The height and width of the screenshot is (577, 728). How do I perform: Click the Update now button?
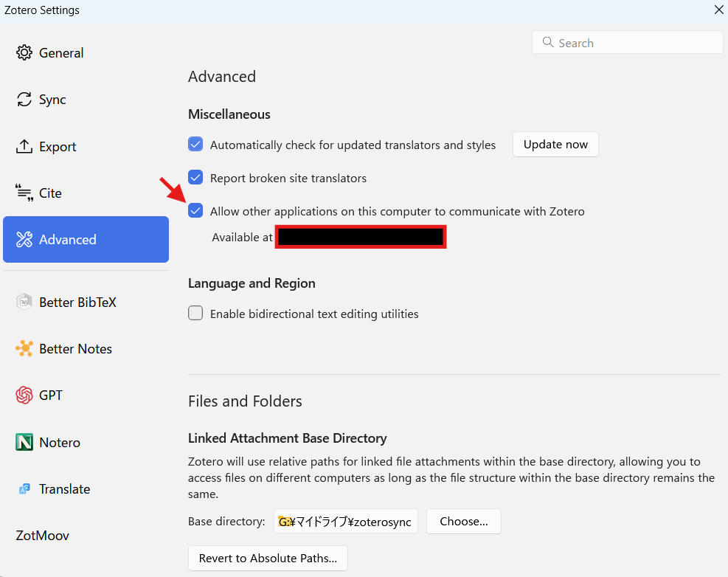555,145
